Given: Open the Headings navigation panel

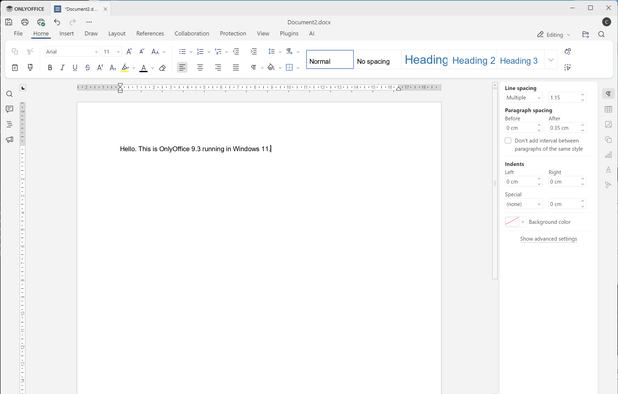Looking at the screenshot, I should tap(9, 125).
